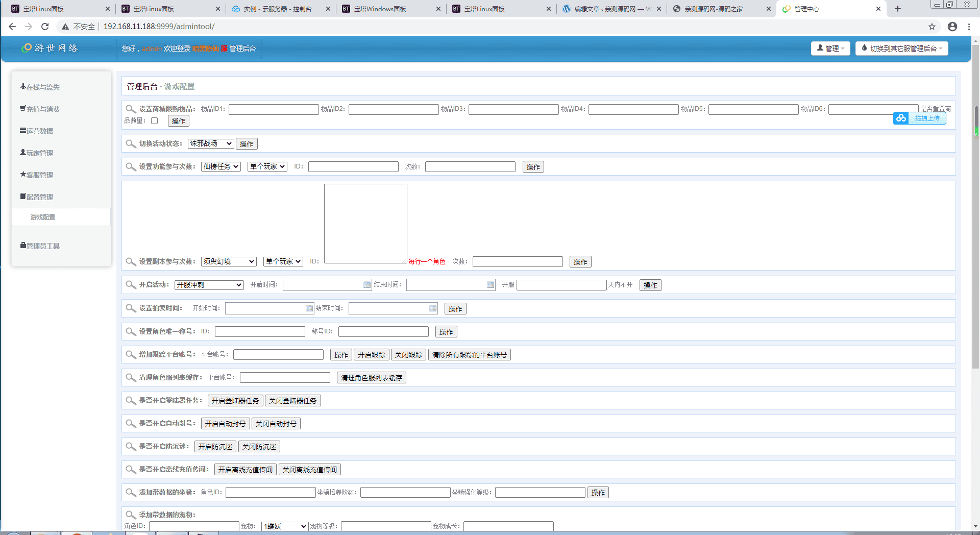This screenshot has width=980, height=535.
Task: Click magnifier icon beside 切换活动状态
Action: (131, 144)
